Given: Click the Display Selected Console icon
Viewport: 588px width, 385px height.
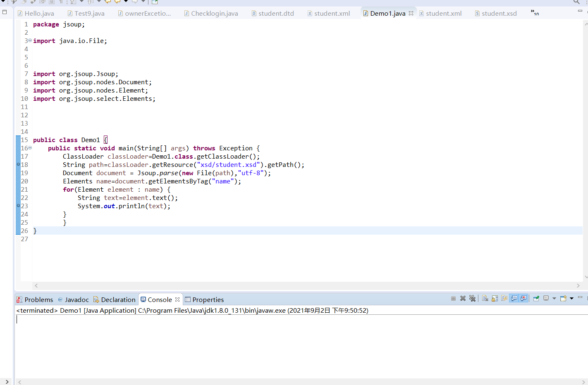Looking at the screenshot, I should click(x=546, y=298).
